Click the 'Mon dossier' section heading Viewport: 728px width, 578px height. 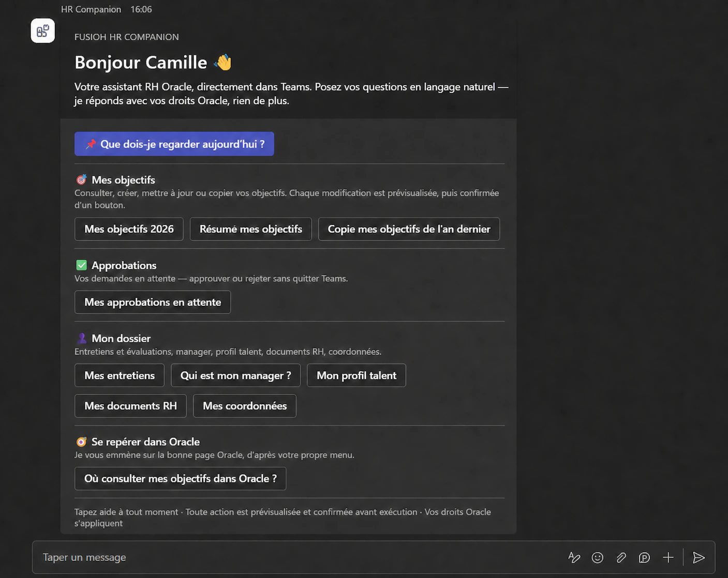coord(121,339)
